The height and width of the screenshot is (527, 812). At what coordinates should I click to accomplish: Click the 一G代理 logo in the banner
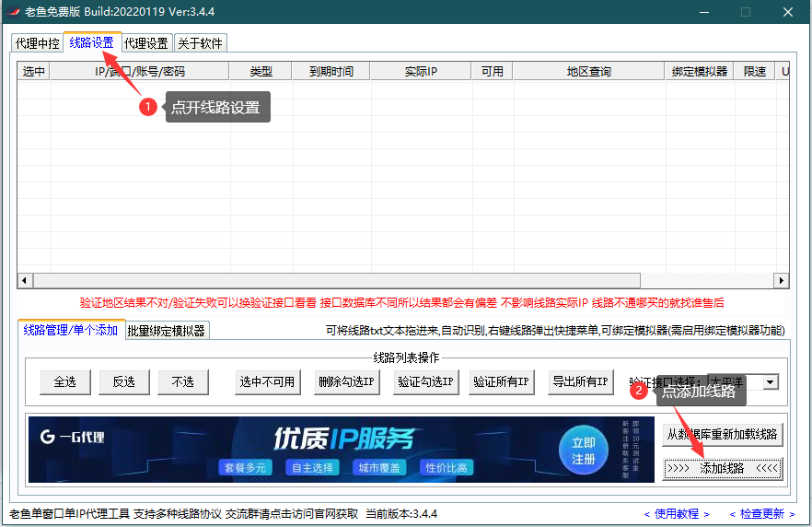pyautogui.click(x=72, y=438)
